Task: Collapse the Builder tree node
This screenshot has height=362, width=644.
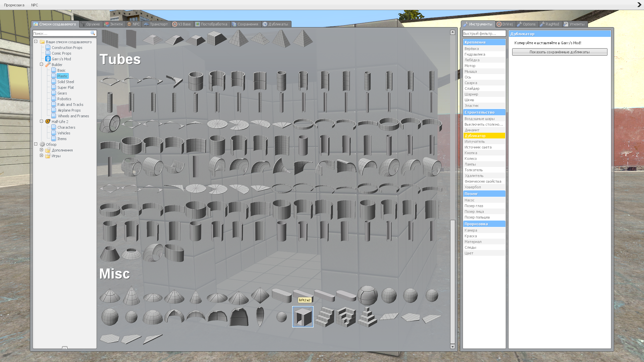Action: (42, 64)
